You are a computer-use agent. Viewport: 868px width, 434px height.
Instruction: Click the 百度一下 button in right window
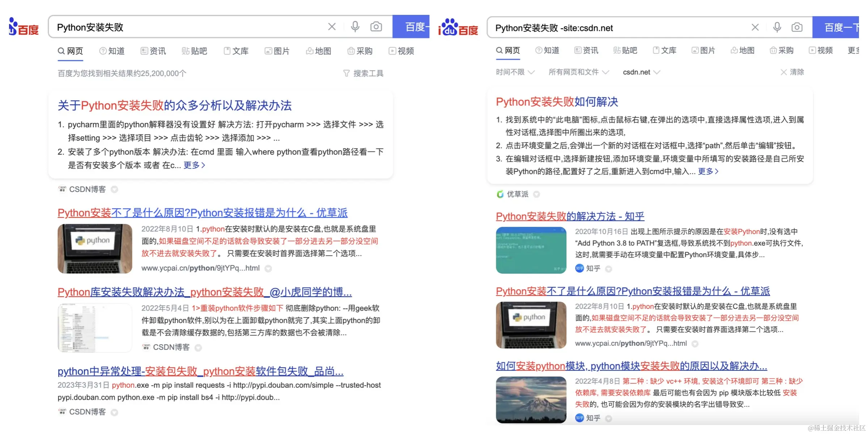pos(836,27)
